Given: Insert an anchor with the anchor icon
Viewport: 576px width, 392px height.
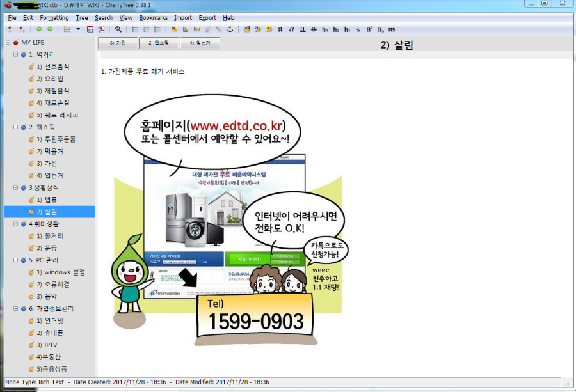Looking at the screenshot, I should 230,29.
